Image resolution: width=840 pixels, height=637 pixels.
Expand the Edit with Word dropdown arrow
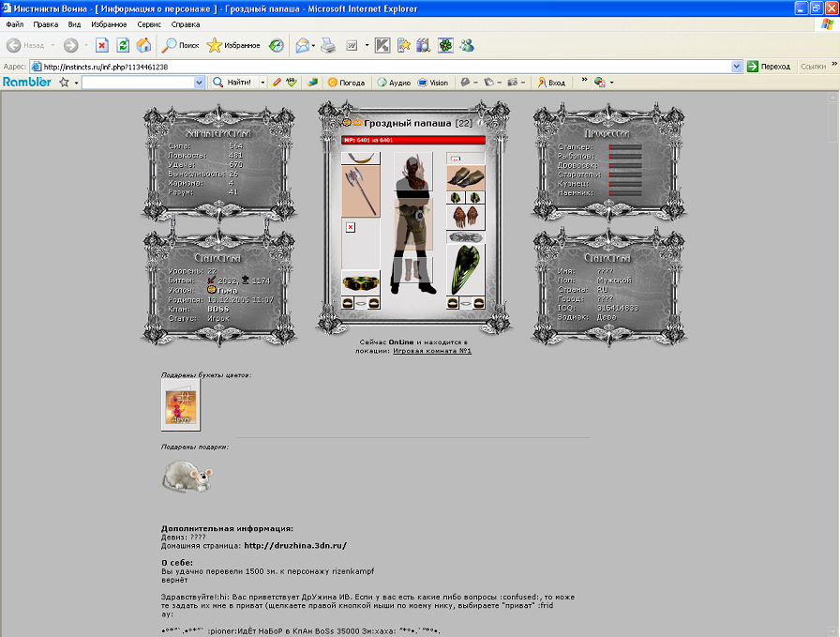point(367,46)
